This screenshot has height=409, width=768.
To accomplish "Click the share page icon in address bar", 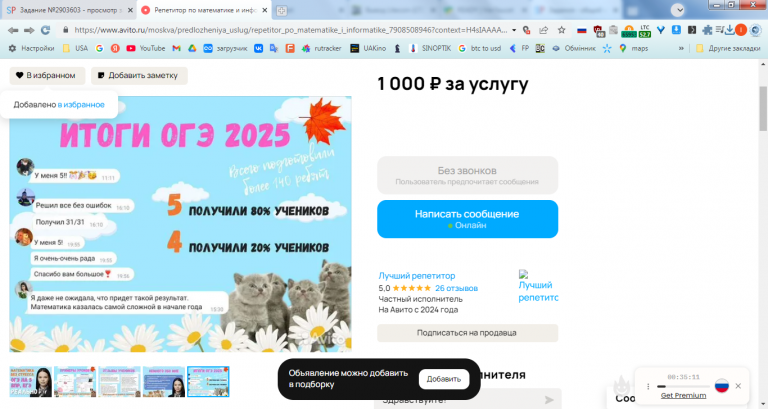I will (x=544, y=30).
